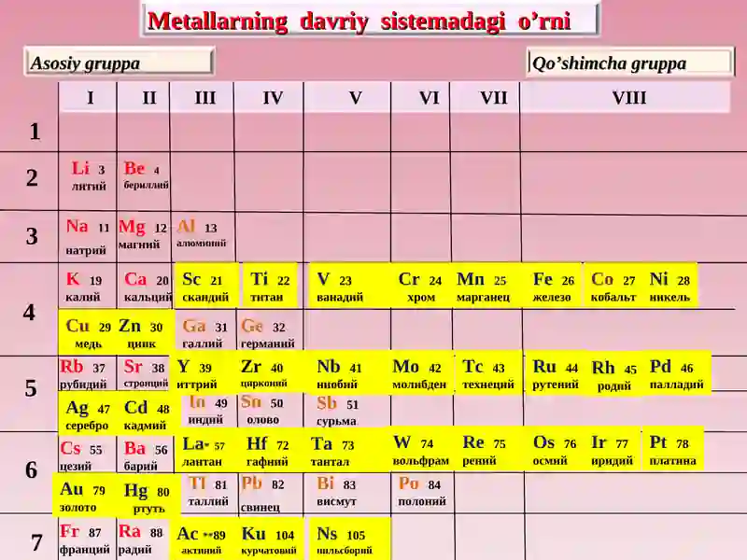Choose the Pd 46 палладий element
This screenshot has height=560, width=747.
[678, 374]
